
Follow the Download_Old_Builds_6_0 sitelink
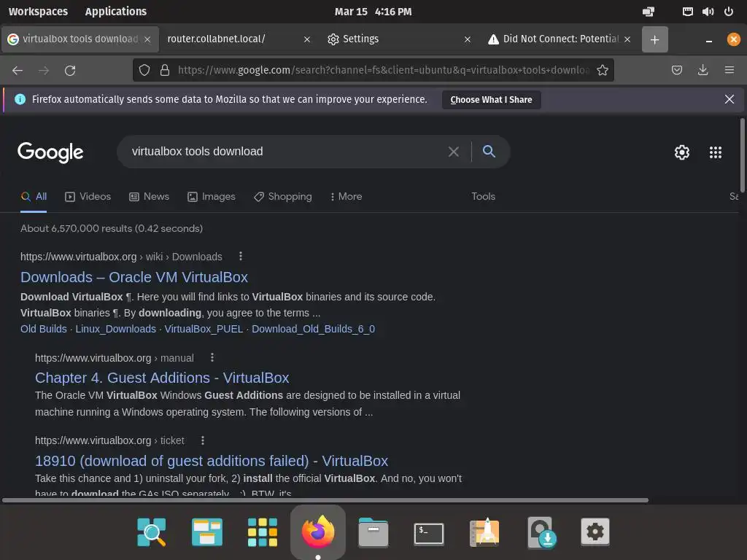tap(313, 329)
